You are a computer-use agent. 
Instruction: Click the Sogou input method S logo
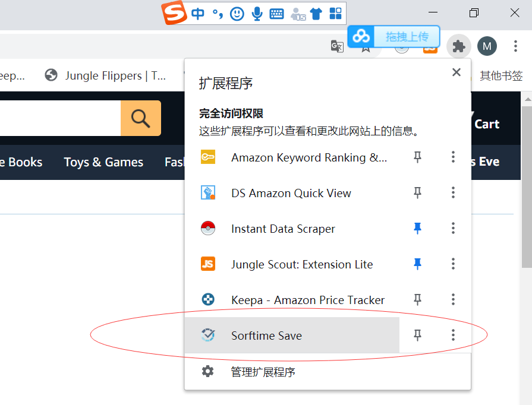[x=174, y=13]
